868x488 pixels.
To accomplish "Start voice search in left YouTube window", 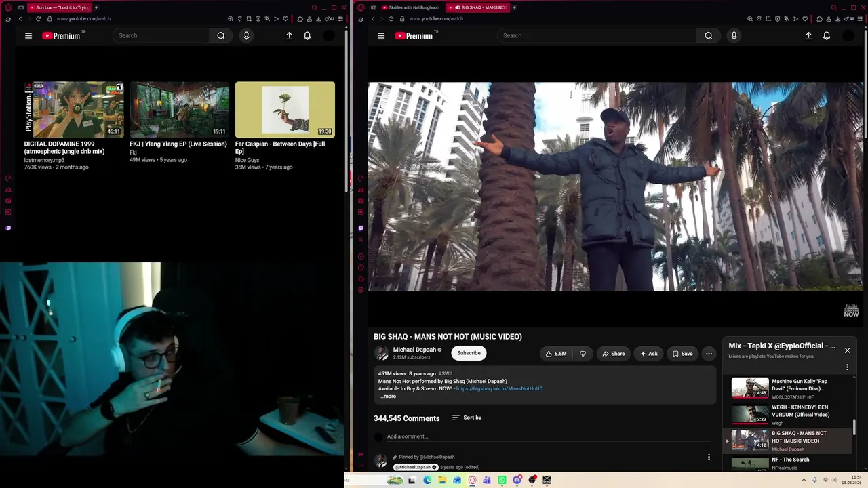I will (x=246, y=35).
